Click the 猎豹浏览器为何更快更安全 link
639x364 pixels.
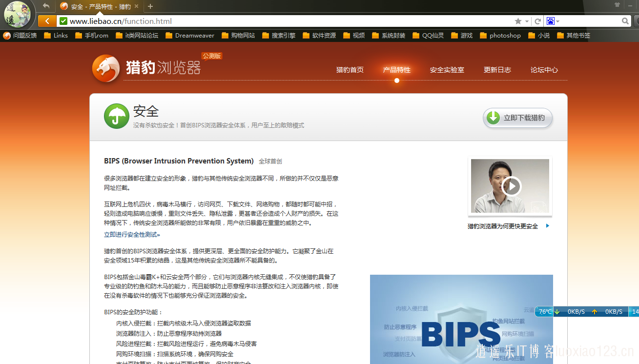[503, 226]
